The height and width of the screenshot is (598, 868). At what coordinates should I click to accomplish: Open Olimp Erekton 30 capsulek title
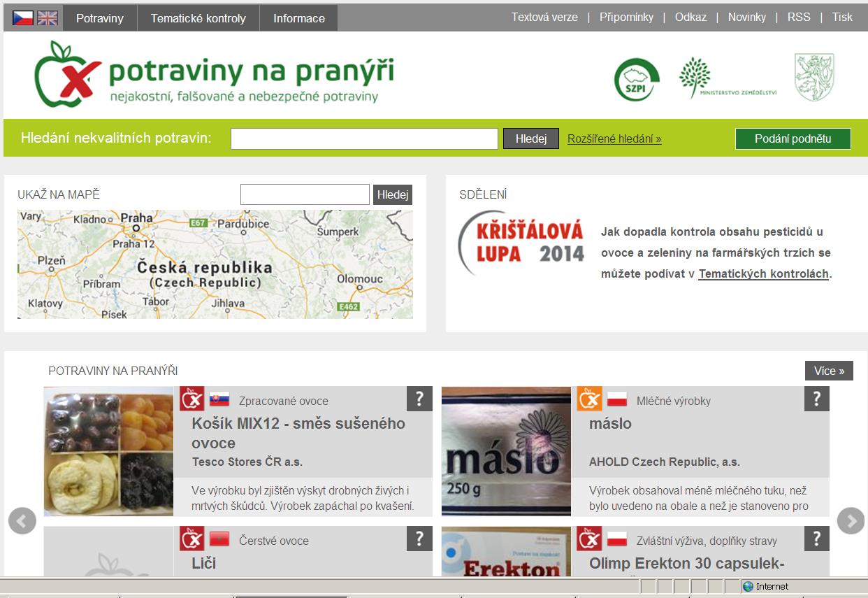point(687,564)
